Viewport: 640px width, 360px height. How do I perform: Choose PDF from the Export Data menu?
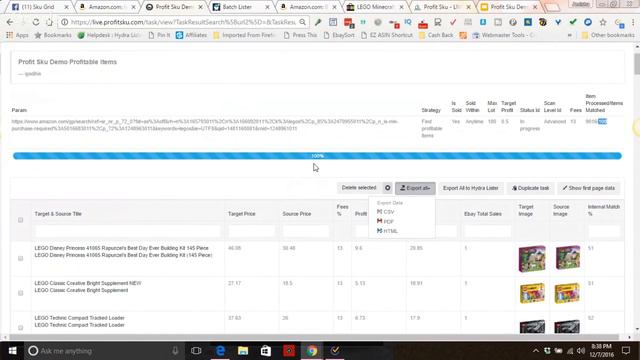pyautogui.click(x=385, y=221)
